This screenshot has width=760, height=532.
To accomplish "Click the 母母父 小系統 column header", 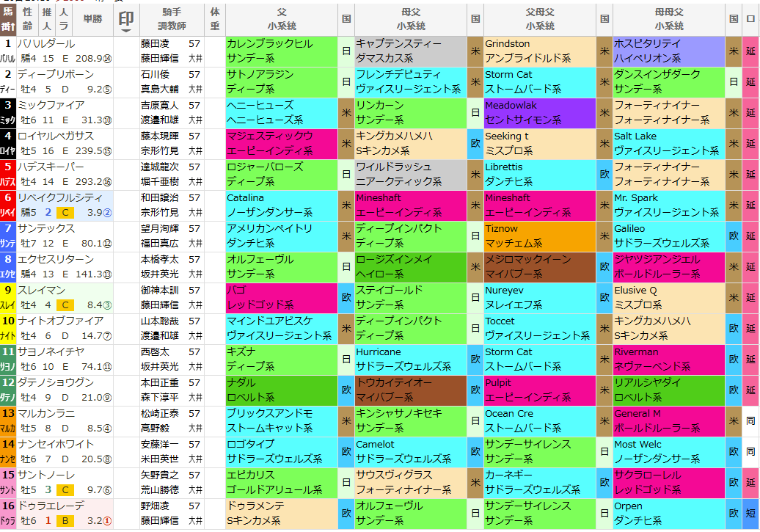I will (669, 19).
